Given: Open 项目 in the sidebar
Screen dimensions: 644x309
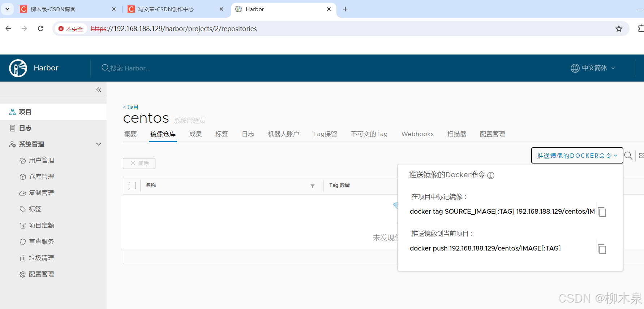Looking at the screenshot, I should click(x=53, y=112).
